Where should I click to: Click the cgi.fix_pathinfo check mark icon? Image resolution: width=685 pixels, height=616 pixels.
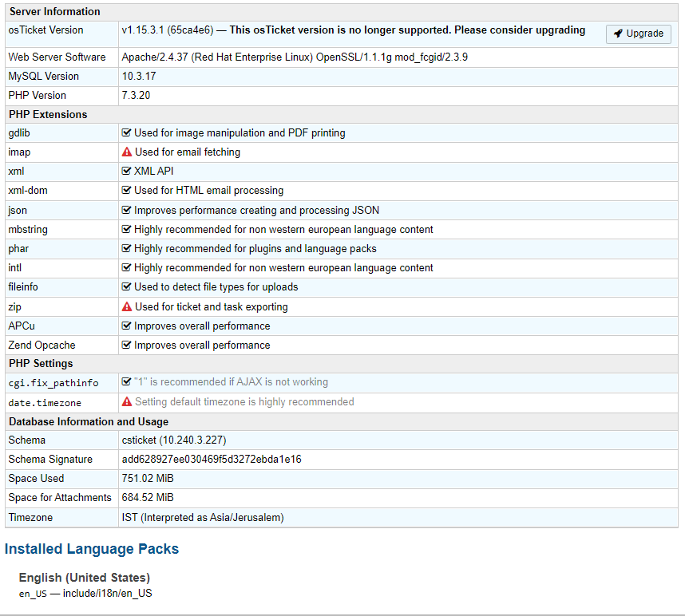(x=126, y=382)
